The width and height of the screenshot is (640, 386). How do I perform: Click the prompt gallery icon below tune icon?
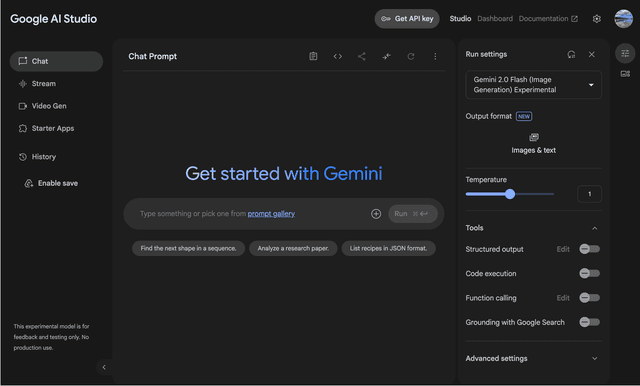click(x=625, y=74)
